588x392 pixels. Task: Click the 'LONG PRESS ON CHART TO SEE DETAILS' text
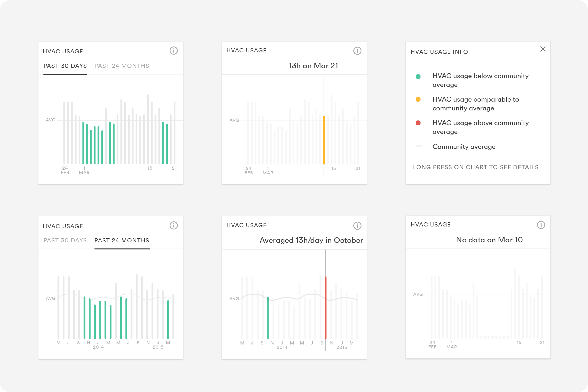coord(476,167)
